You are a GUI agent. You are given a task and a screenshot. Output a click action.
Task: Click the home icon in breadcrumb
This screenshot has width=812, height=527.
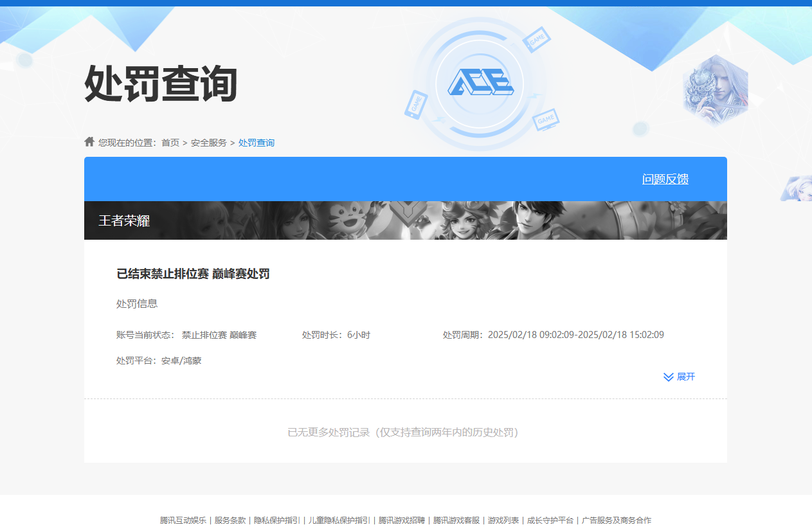click(89, 141)
